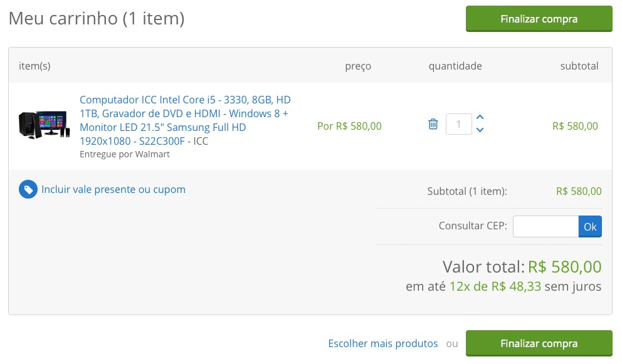Open Incluir vale presente ou cupom

(113, 189)
